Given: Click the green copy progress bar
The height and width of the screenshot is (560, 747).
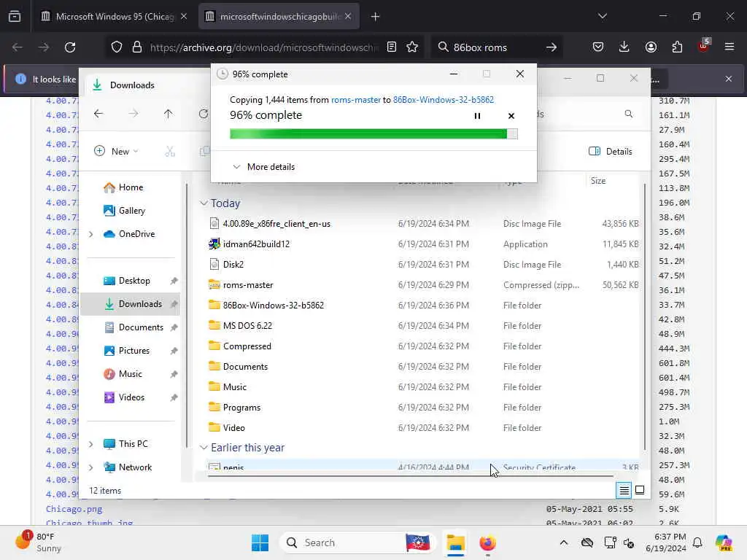Looking at the screenshot, I should tap(373, 134).
